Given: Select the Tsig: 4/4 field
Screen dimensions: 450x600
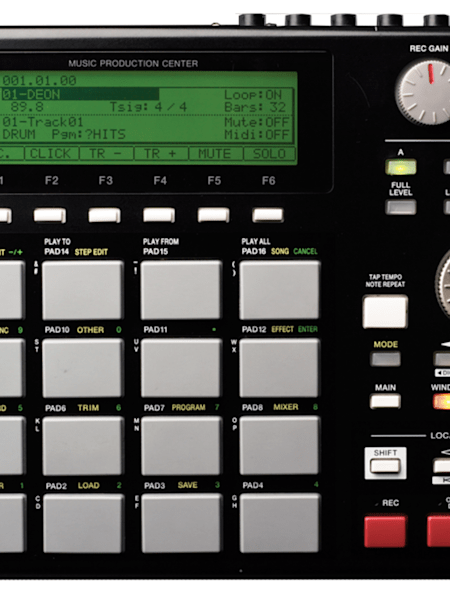Looking at the screenshot, I should 148,107.
